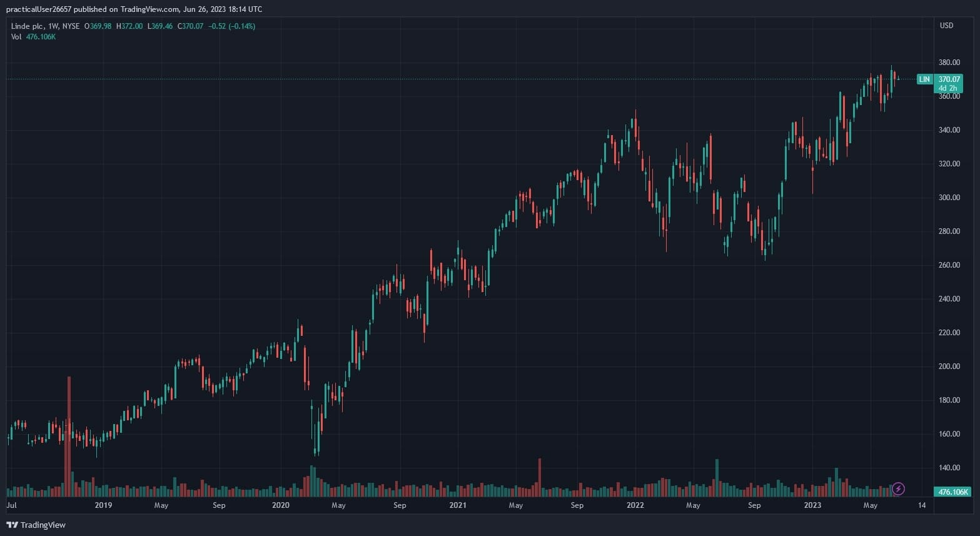Click the -0.52 (-0.14%) change value
This screenshot has width=980, height=536.
click(231, 26)
